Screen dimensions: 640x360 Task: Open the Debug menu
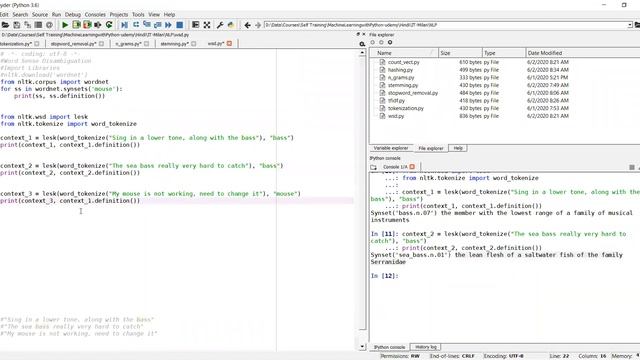73,14
